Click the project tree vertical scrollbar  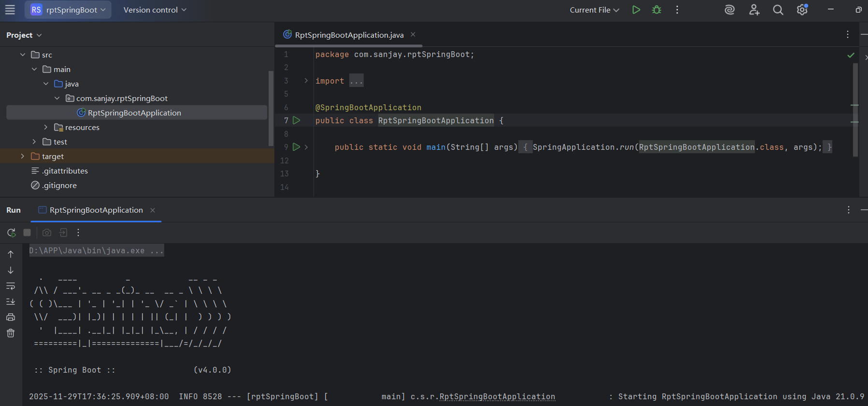tap(271, 108)
